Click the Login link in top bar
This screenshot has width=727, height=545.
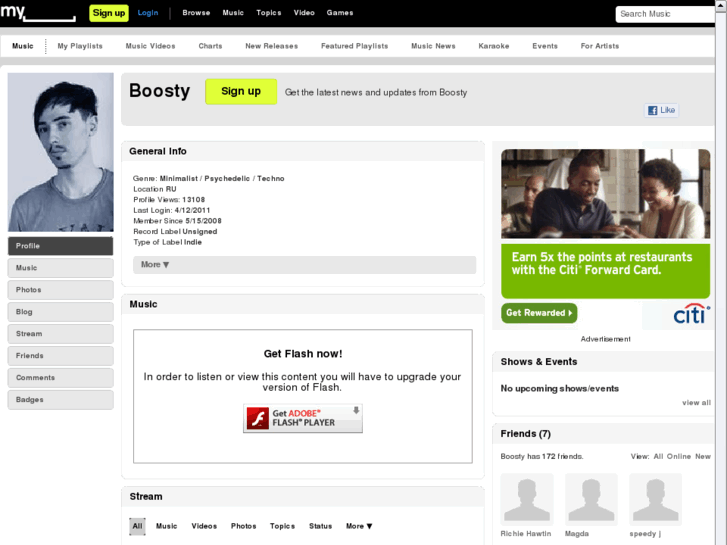(x=148, y=13)
